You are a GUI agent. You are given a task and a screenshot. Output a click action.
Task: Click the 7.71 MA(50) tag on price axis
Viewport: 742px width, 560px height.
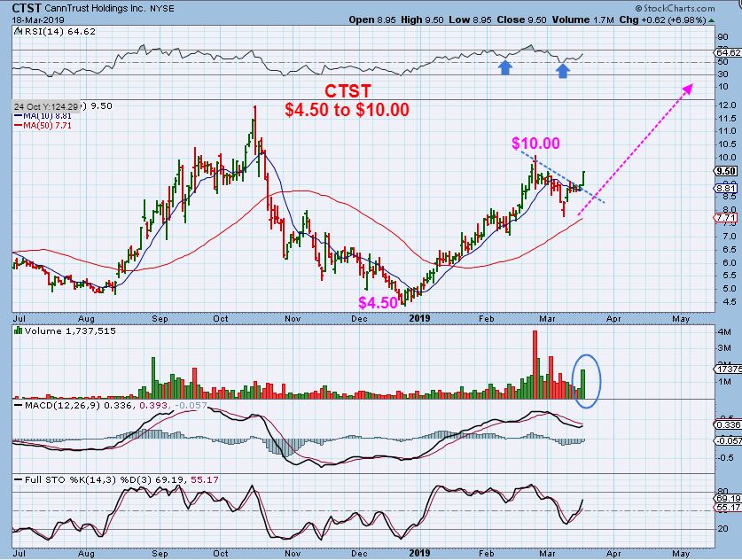pyautogui.click(x=726, y=218)
